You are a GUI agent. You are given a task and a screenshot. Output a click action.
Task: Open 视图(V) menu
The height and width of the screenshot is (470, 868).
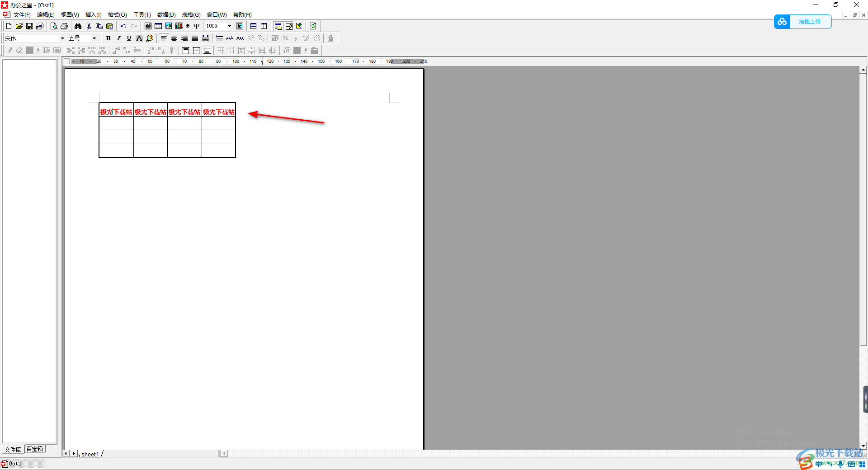[x=70, y=15]
